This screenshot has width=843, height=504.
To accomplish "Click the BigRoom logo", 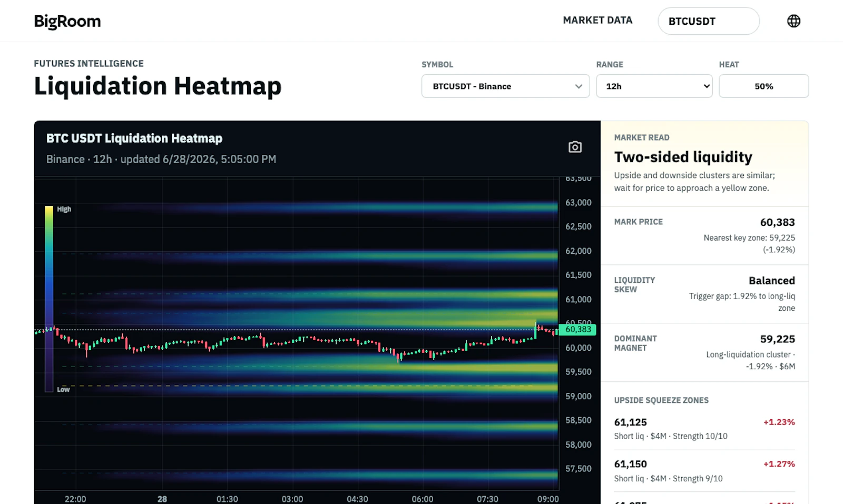I will coord(67,21).
